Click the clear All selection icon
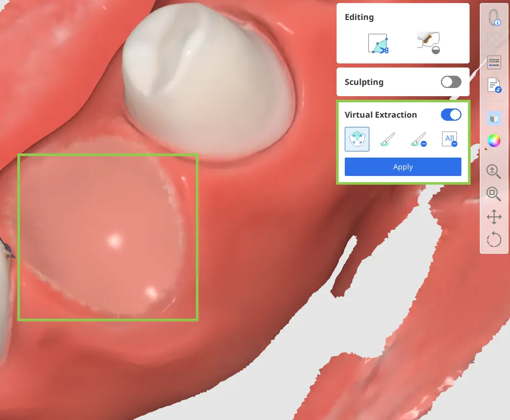 pyautogui.click(x=450, y=139)
